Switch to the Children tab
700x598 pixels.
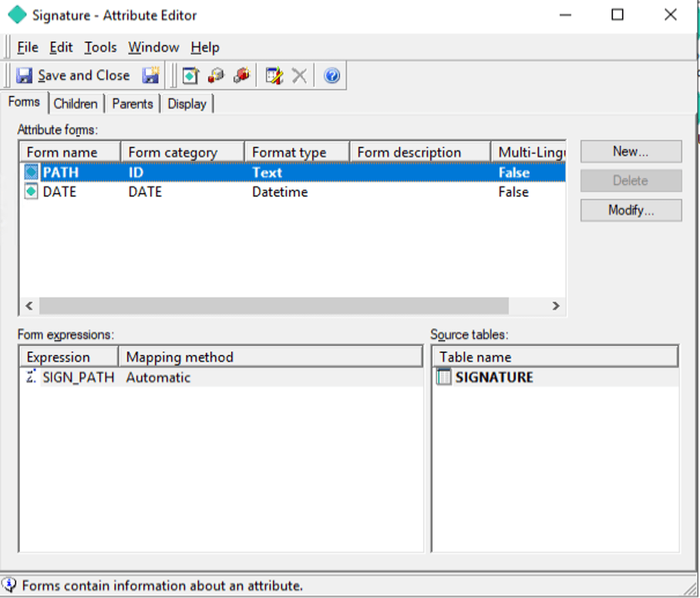coord(76,104)
